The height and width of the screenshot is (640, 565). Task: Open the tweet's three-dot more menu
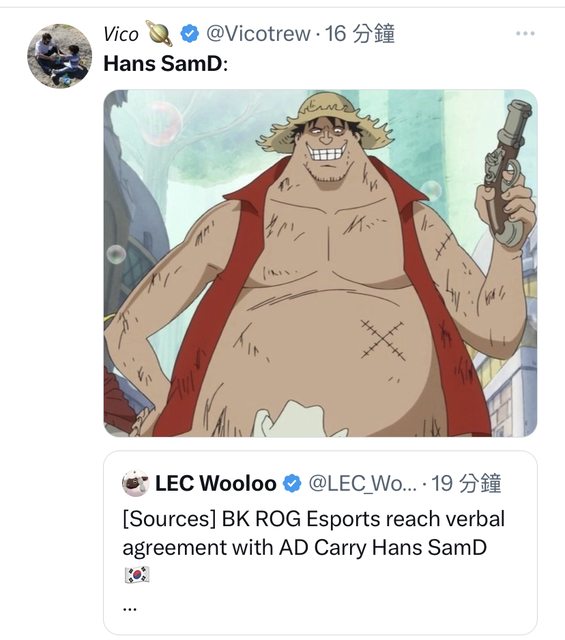click(525, 33)
